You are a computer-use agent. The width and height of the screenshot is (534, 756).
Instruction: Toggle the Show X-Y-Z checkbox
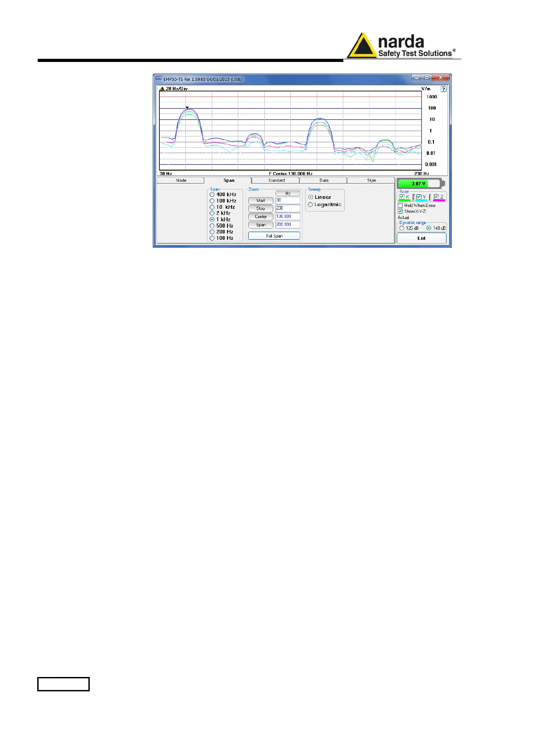click(400, 211)
